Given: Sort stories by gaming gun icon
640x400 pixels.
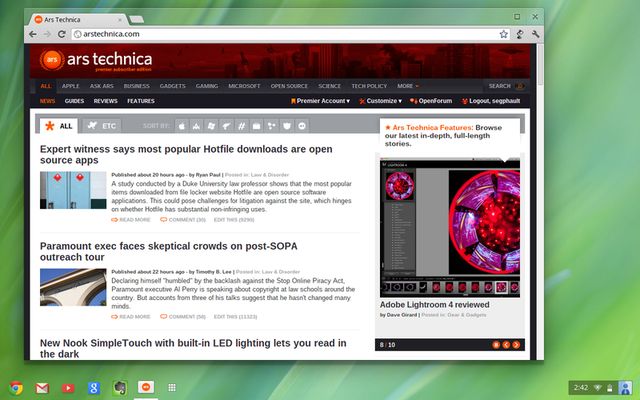Looking at the screenshot, I should pos(227,126).
